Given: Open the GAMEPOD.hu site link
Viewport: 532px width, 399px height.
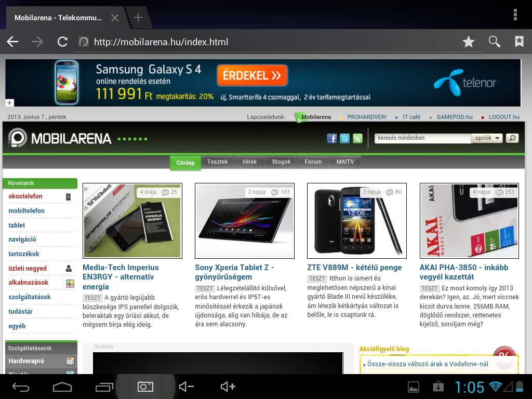Looking at the screenshot, I should 455,117.
